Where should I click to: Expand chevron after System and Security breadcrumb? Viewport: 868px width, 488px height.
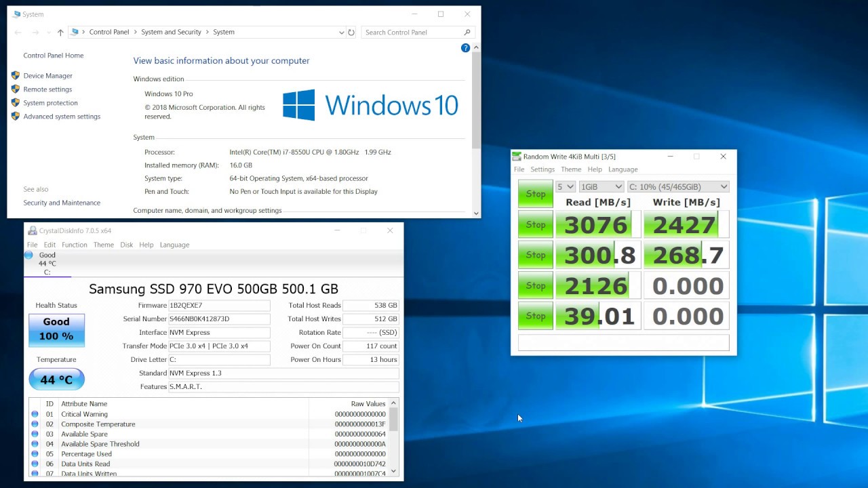pos(207,32)
